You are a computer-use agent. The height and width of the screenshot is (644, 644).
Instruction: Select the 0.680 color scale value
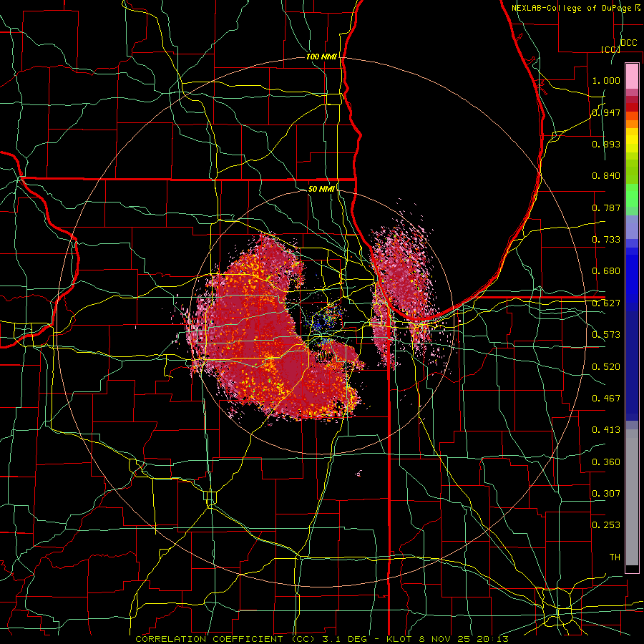[x=606, y=271]
